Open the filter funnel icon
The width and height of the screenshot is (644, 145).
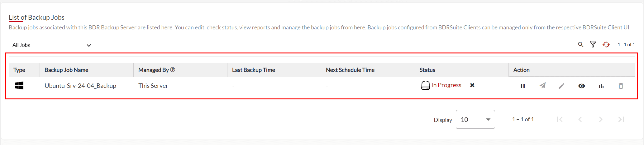pos(593,45)
